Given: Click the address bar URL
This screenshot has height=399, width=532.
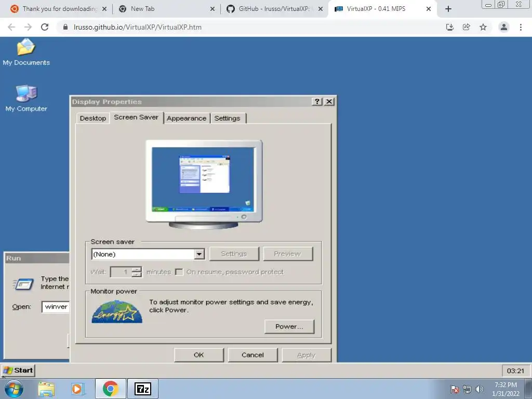Looking at the screenshot, I should (137, 27).
